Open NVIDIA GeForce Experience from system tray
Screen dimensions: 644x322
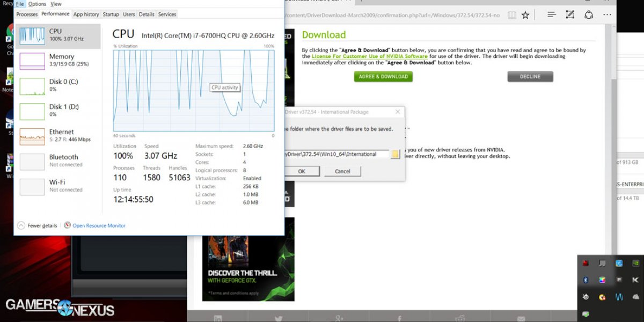point(636,263)
